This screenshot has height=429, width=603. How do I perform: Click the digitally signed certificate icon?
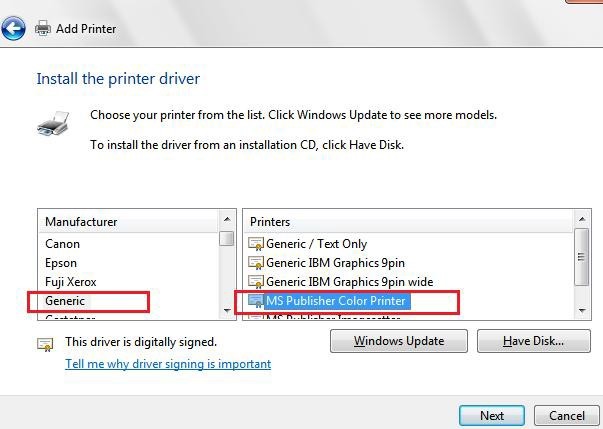point(45,344)
